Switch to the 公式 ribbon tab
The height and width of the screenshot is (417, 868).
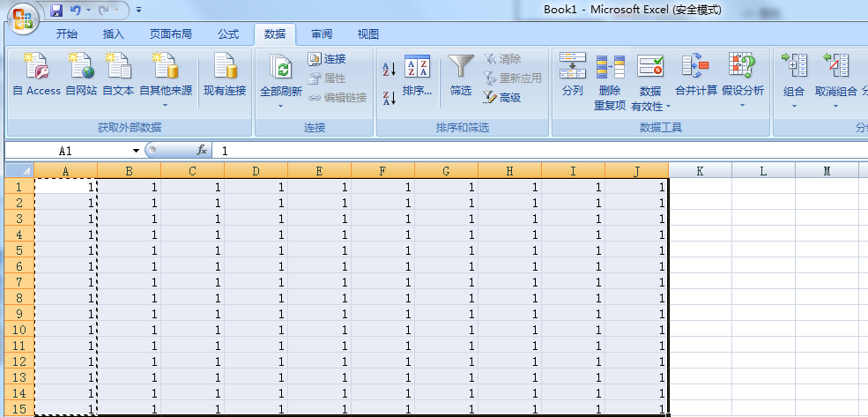[x=228, y=34]
